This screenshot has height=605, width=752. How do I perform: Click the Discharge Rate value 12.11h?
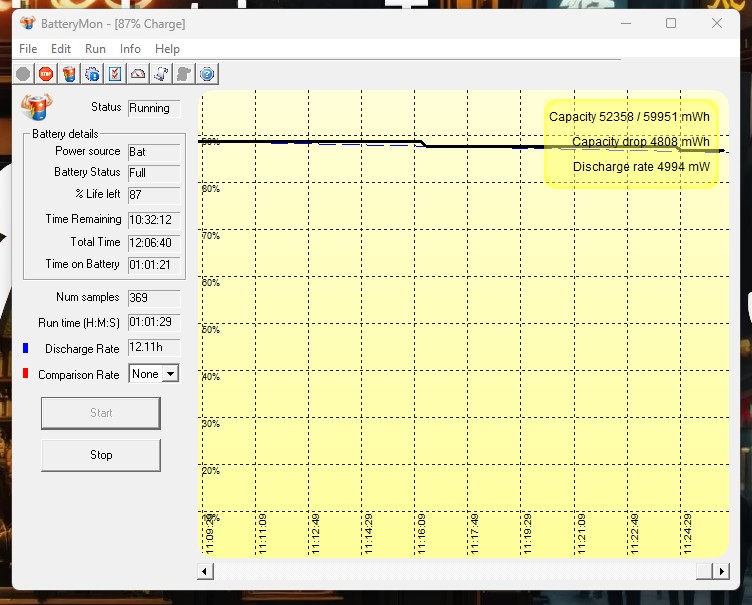154,347
